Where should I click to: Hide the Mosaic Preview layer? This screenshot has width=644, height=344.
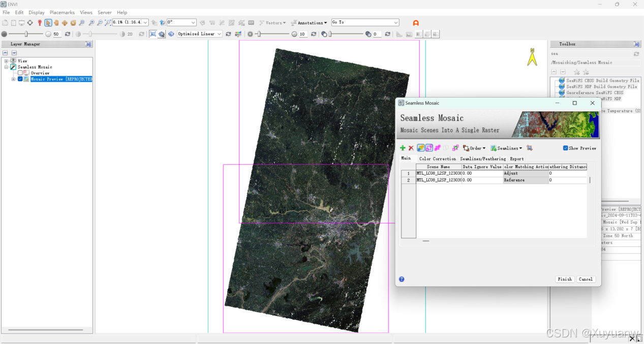coord(20,79)
